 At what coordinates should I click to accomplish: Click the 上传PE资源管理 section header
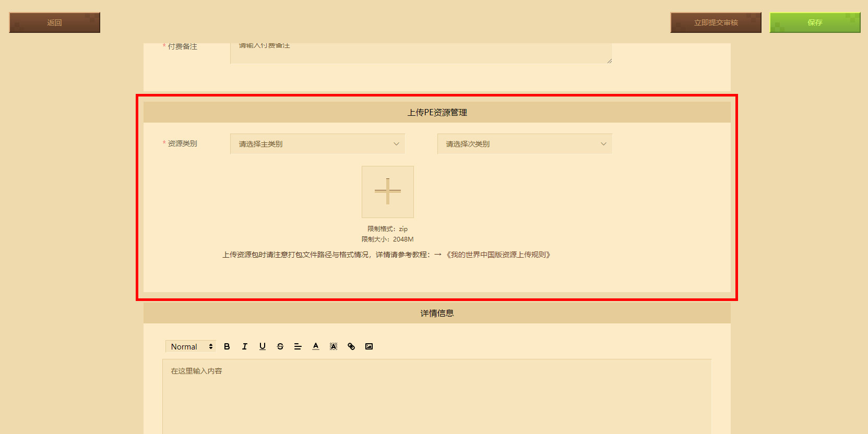[x=437, y=112]
